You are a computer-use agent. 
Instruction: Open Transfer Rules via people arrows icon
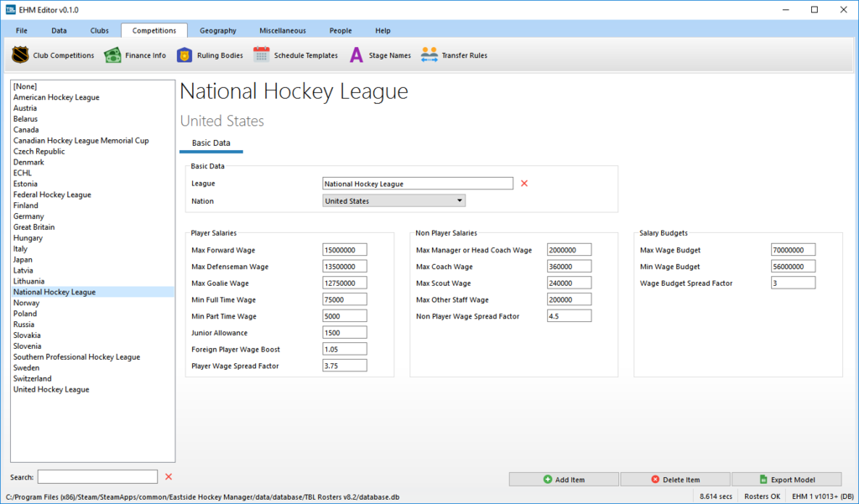[x=429, y=55]
